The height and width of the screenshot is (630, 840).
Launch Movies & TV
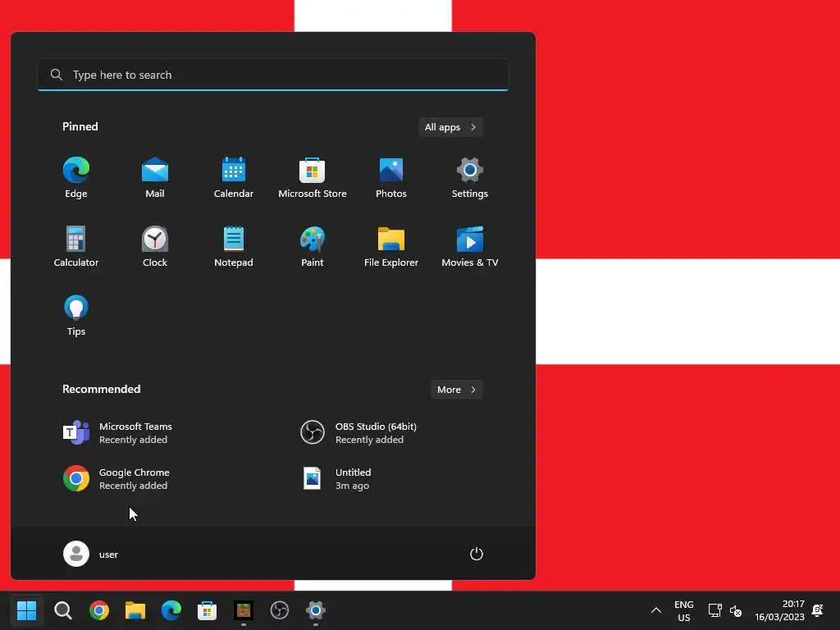[470, 246]
